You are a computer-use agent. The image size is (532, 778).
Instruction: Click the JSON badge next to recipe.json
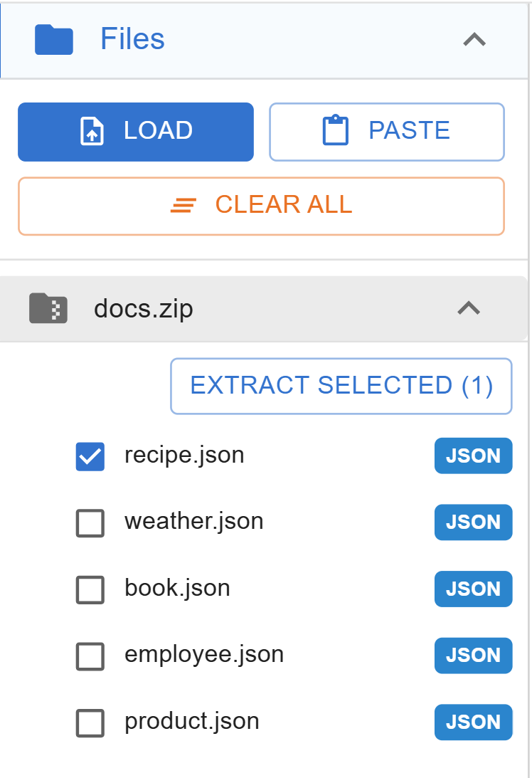(x=473, y=456)
